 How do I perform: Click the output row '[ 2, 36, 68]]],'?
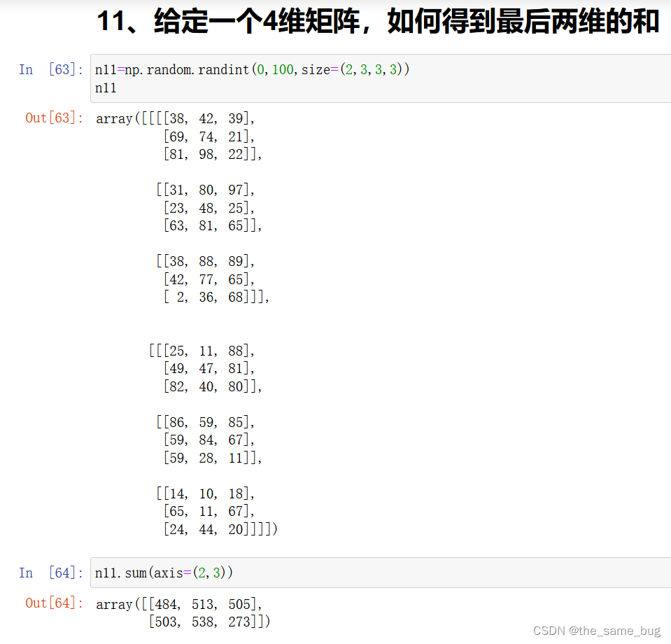point(216,297)
